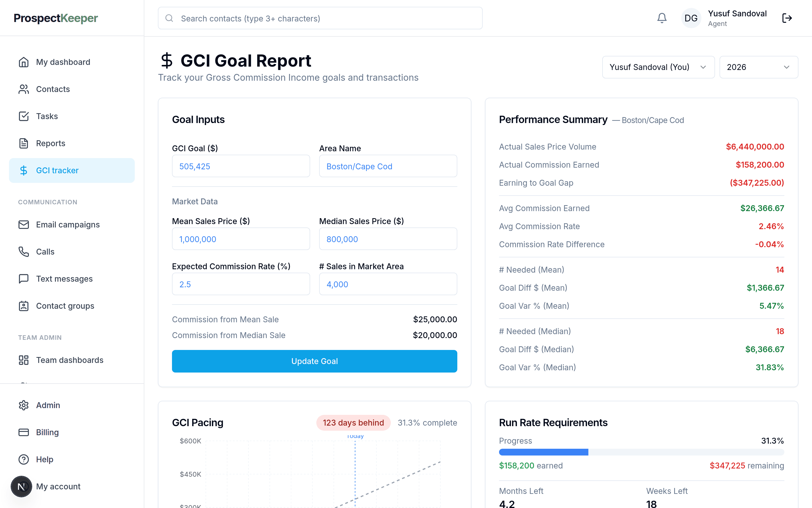The image size is (812, 508).
Task: Go to My dashboard
Action: [72, 62]
